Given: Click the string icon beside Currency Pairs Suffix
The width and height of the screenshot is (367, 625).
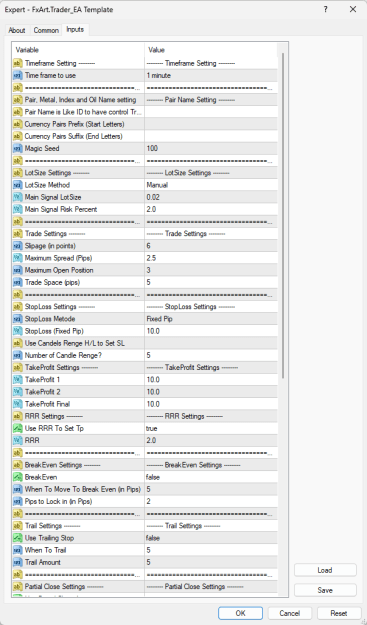Looking at the screenshot, I should tap(18, 136).
